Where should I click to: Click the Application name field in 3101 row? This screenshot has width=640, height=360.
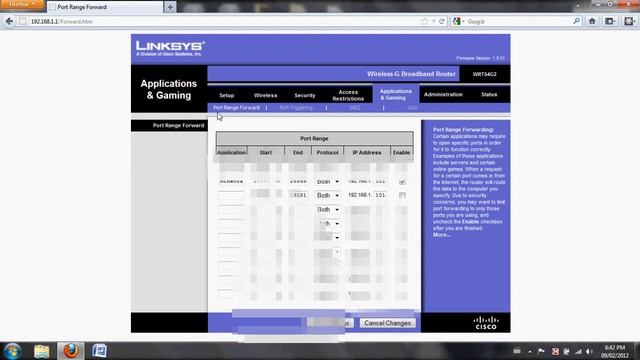[x=231, y=195]
